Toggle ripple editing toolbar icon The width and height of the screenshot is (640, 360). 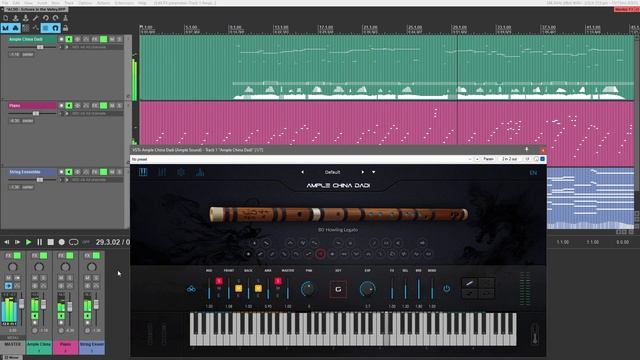click(26, 28)
